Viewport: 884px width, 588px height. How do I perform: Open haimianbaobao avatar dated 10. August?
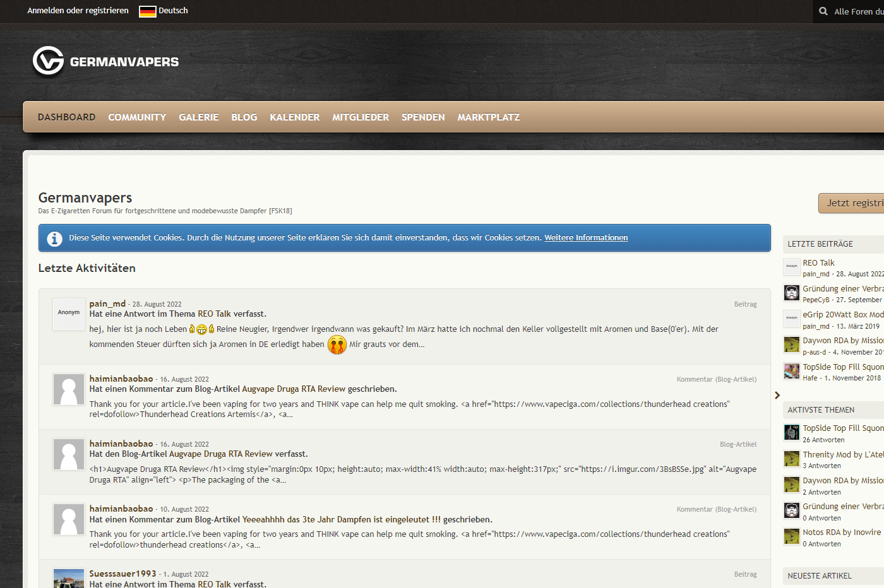coord(69,519)
